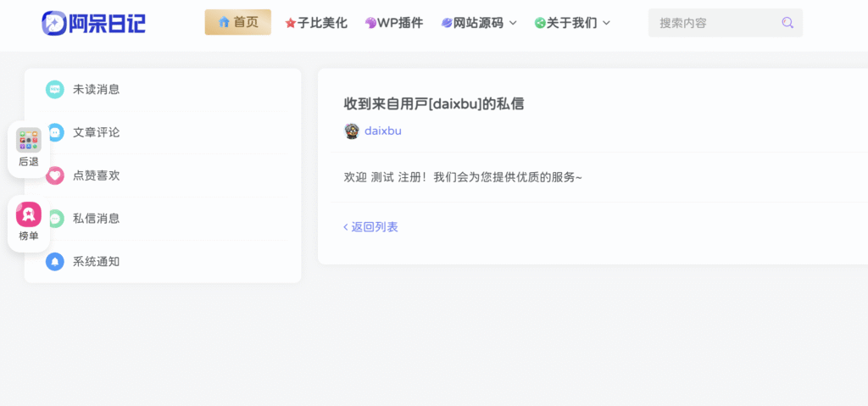Go to 首页 home tab
The width and height of the screenshot is (868, 406).
(x=238, y=22)
